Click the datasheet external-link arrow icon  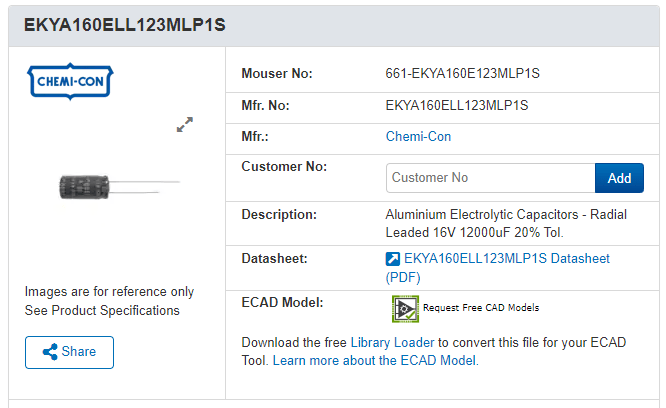392,259
